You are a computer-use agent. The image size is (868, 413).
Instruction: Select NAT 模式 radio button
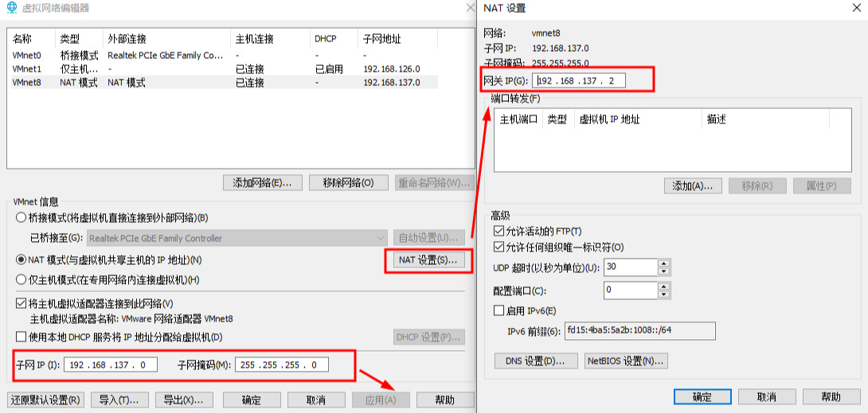21,259
